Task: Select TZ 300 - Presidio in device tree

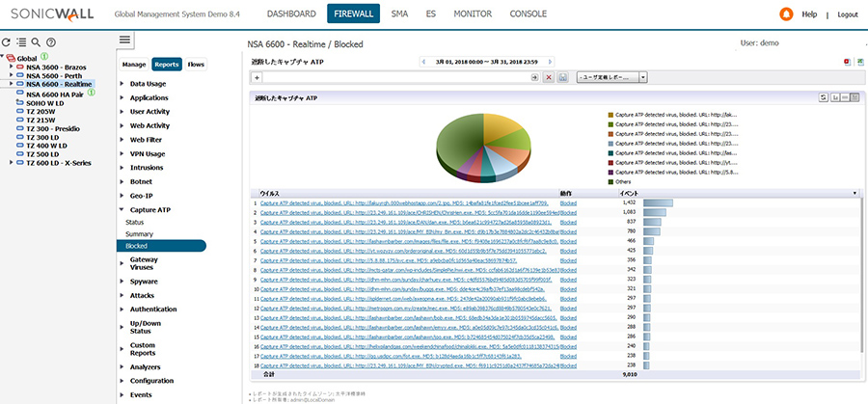Action: click(x=53, y=128)
